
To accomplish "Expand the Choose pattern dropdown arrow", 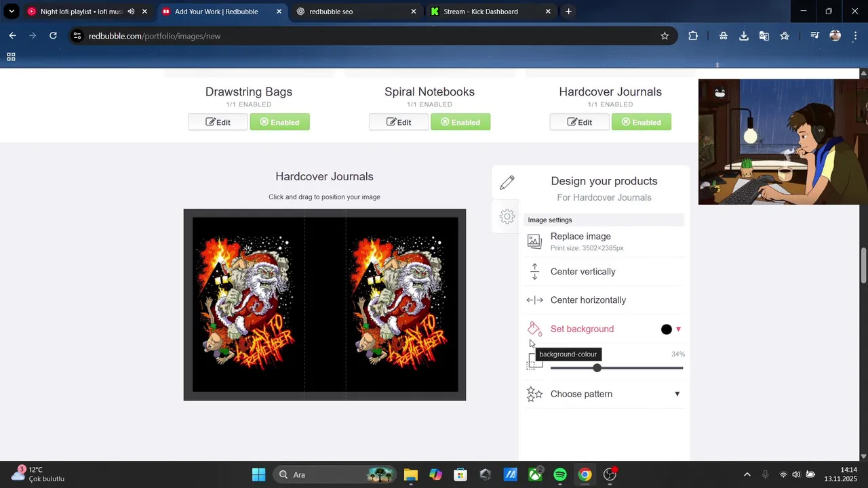I will [x=677, y=394].
